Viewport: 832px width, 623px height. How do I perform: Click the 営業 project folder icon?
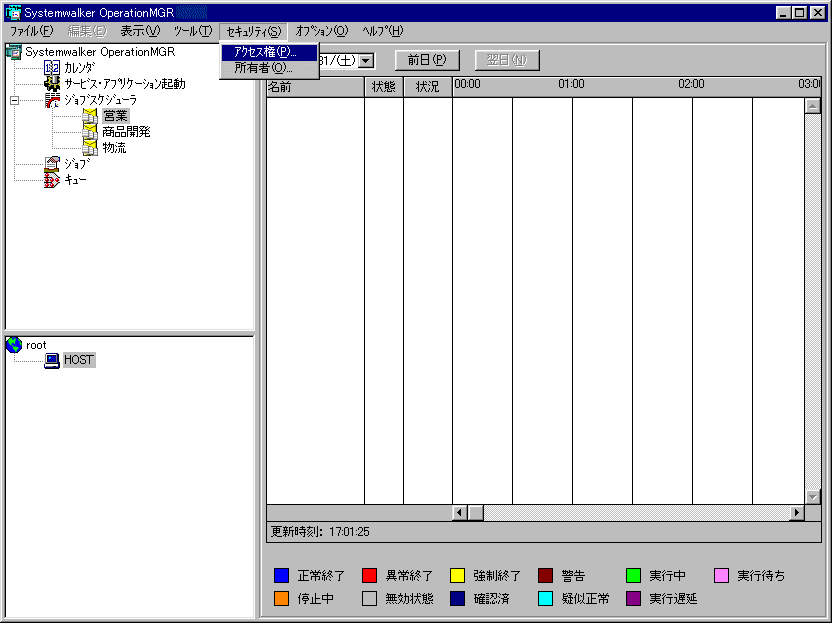[90, 116]
